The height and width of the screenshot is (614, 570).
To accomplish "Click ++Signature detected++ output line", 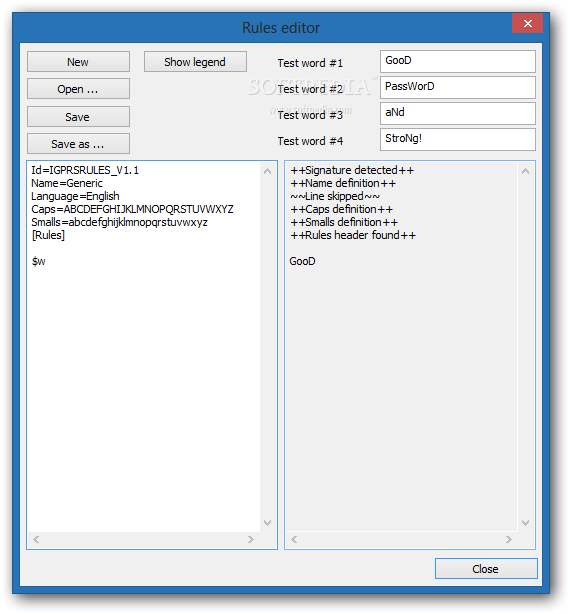I will pyautogui.click(x=352, y=170).
